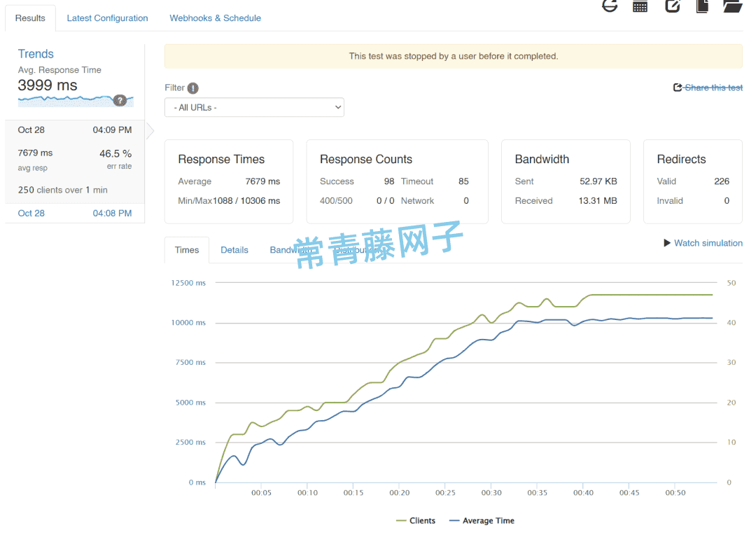Viewport: 756px width, 535px height.
Task: Toggle the Average Time series in legend
Action: [x=482, y=521]
